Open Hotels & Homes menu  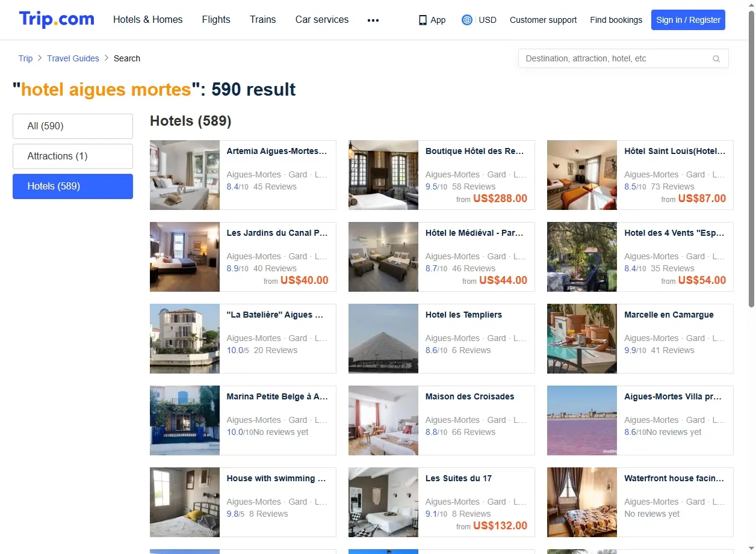pyautogui.click(x=148, y=20)
